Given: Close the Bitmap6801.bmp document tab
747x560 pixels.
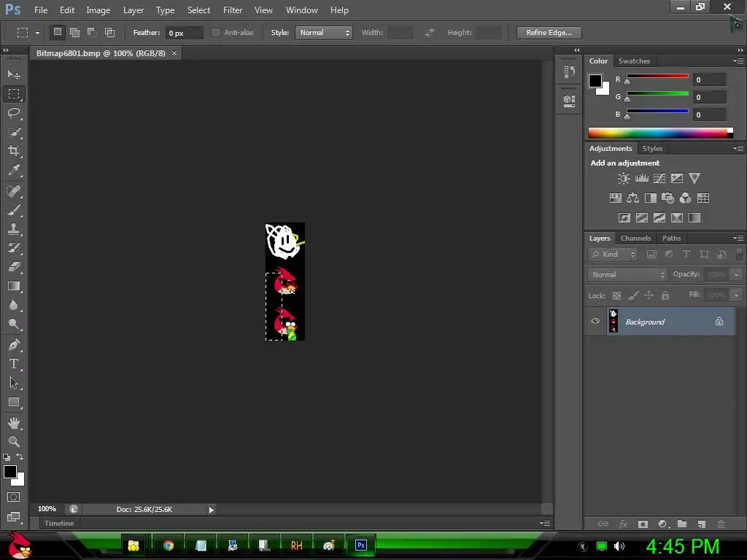Looking at the screenshot, I should [x=174, y=52].
